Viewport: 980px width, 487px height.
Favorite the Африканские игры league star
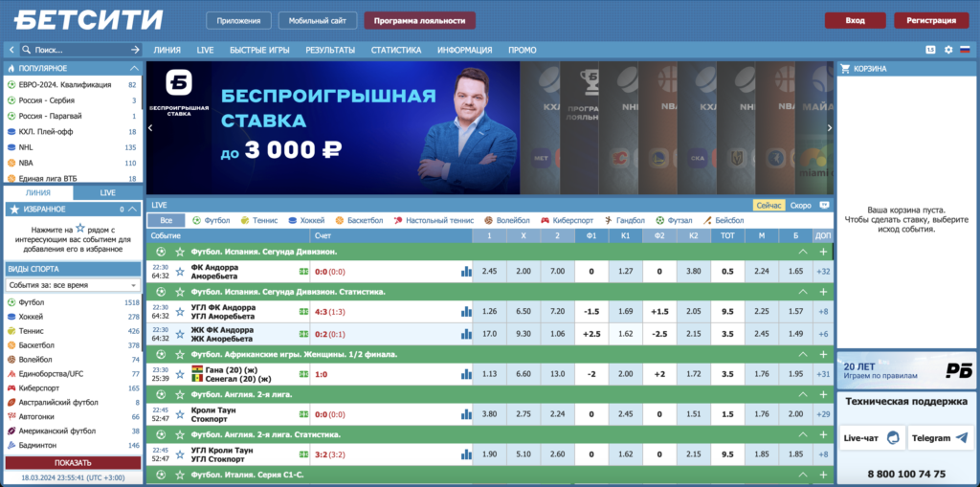[180, 354]
